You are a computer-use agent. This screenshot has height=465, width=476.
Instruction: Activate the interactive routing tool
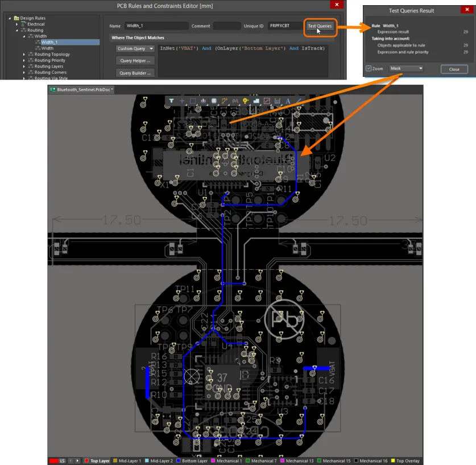point(224,101)
